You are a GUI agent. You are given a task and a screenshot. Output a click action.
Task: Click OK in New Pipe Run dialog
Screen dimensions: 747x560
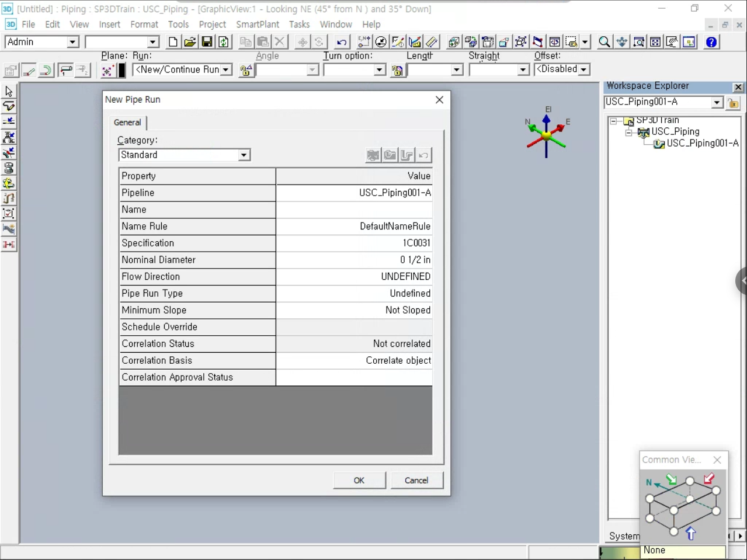359,481
